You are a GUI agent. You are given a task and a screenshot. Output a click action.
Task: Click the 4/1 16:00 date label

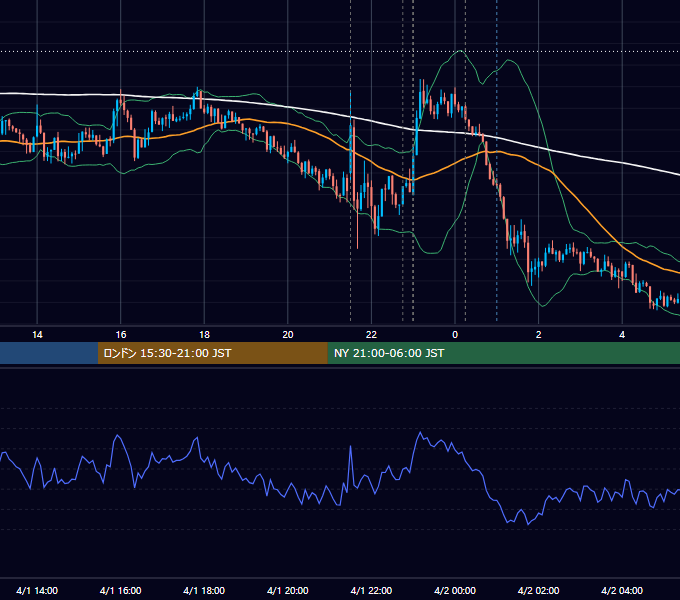tap(121, 590)
